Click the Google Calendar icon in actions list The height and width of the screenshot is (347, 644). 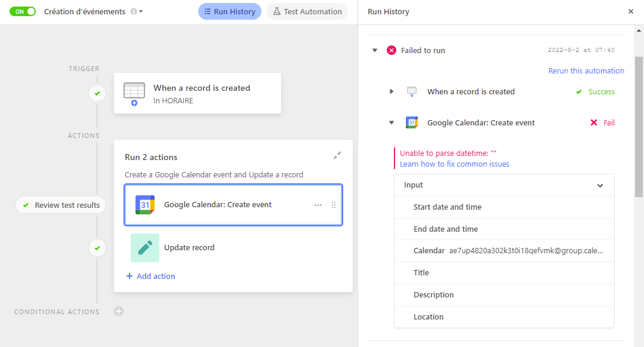pyautogui.click(x=145, y=205)
